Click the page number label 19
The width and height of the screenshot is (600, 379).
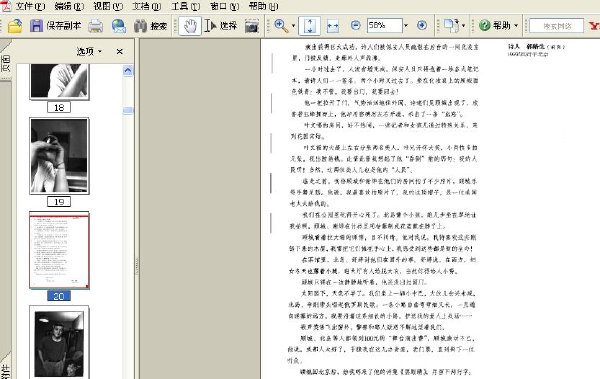59,202
